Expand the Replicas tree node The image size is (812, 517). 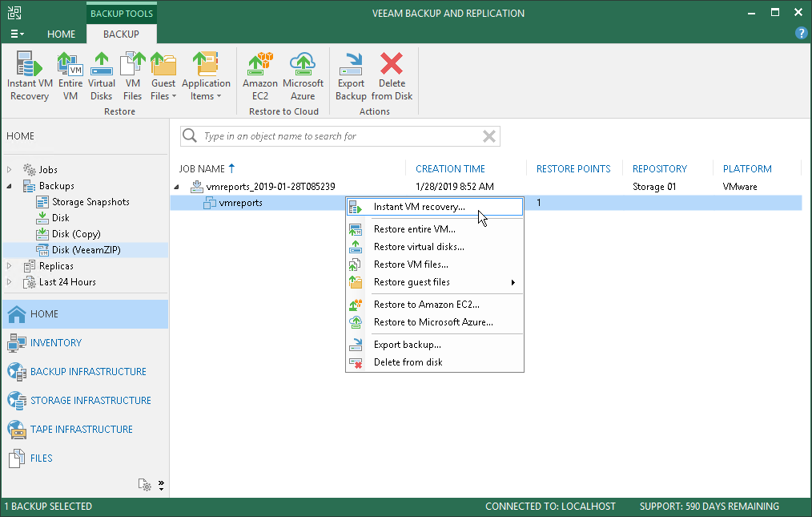point(10,266)
